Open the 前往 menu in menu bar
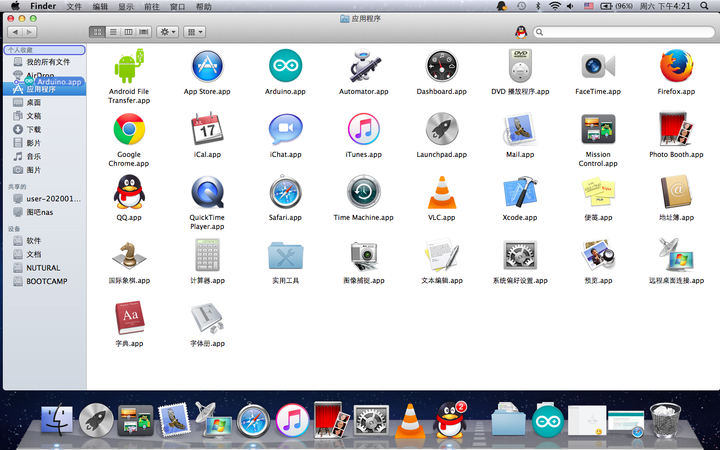This screenshot has height=450, width=720. coord(152,6)
